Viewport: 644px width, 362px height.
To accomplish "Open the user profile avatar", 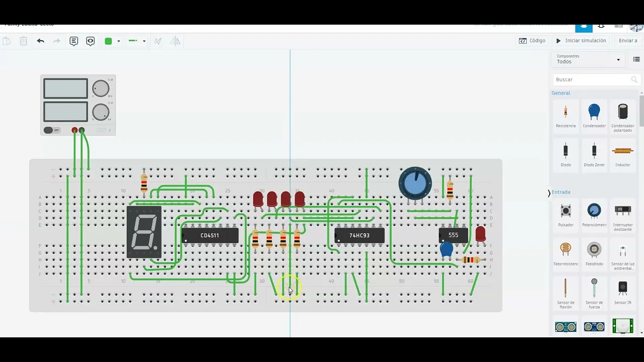I will (x=636, y=27).
